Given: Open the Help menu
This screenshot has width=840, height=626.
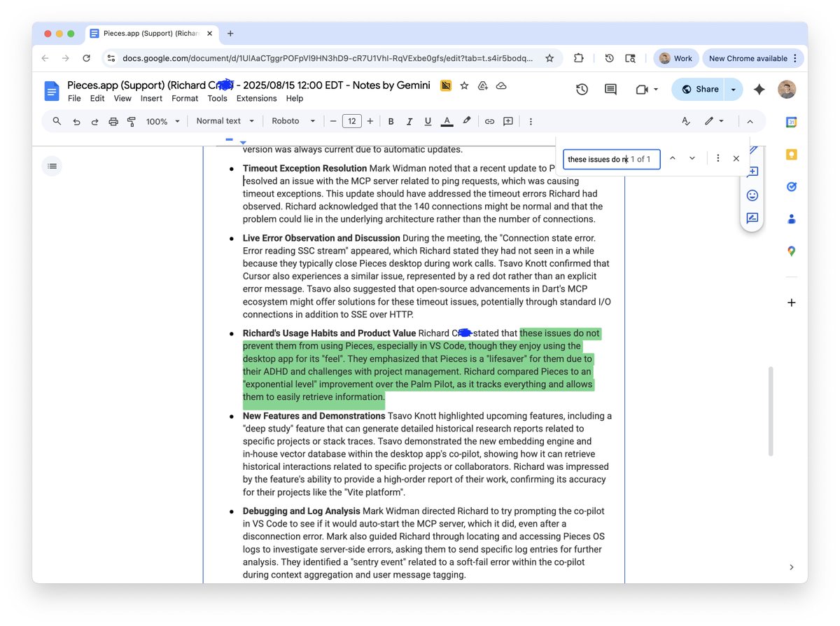Looking at the screenshot, I should pyautogui.click(x=295, y=99).
